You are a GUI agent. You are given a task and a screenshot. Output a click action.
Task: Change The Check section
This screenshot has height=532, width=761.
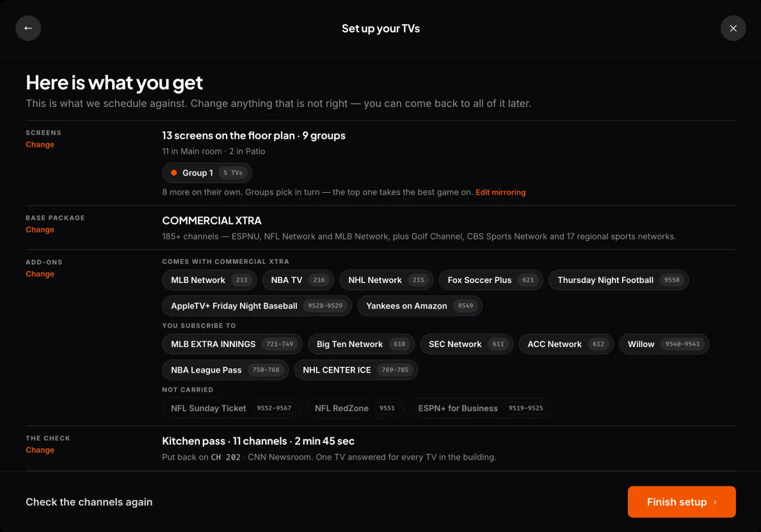pos(40,450)
